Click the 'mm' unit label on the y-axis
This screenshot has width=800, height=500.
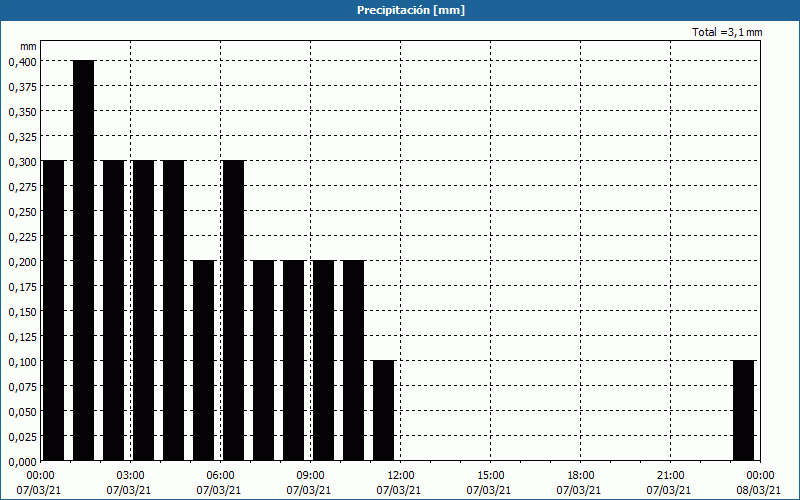[x=29, y=46]
